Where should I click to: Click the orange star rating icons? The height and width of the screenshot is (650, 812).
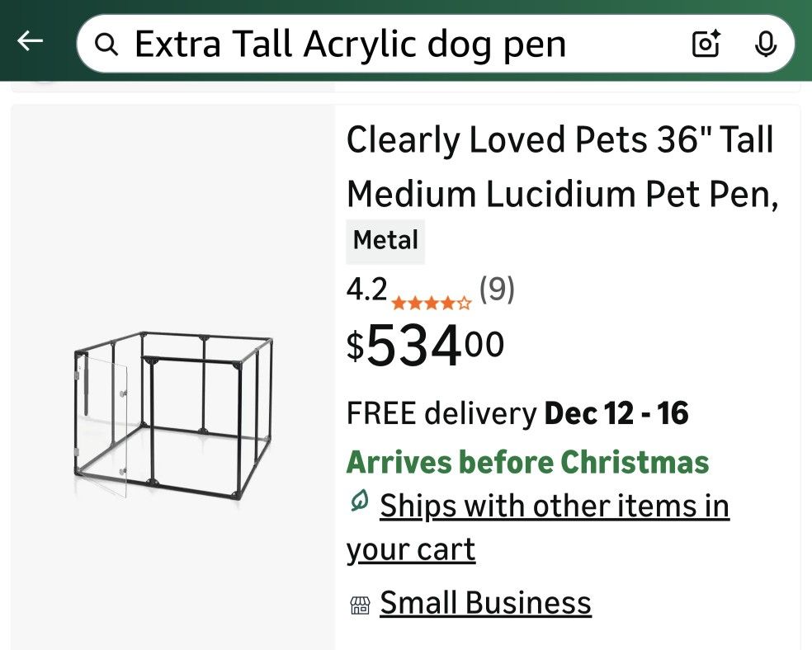click(x=432, y=303)
